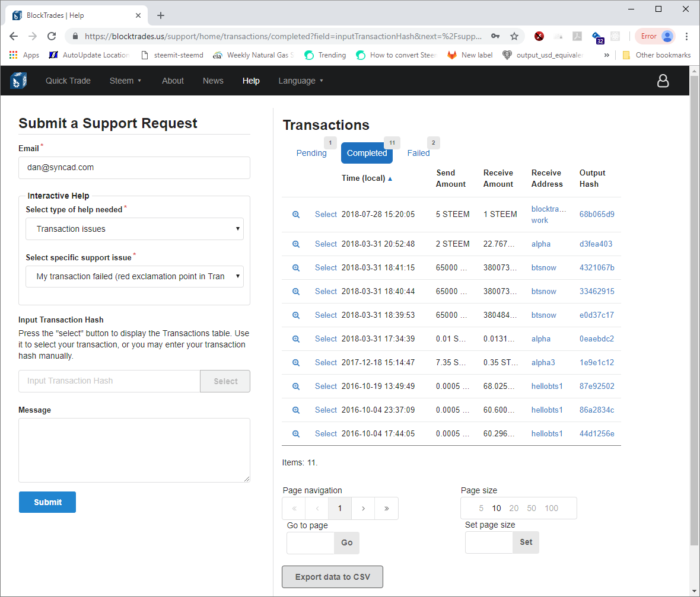This screenshot has width=700, height=597.
Task: Click the browser profile Error button
Action: pyautogui.click(x=655, y=36)
